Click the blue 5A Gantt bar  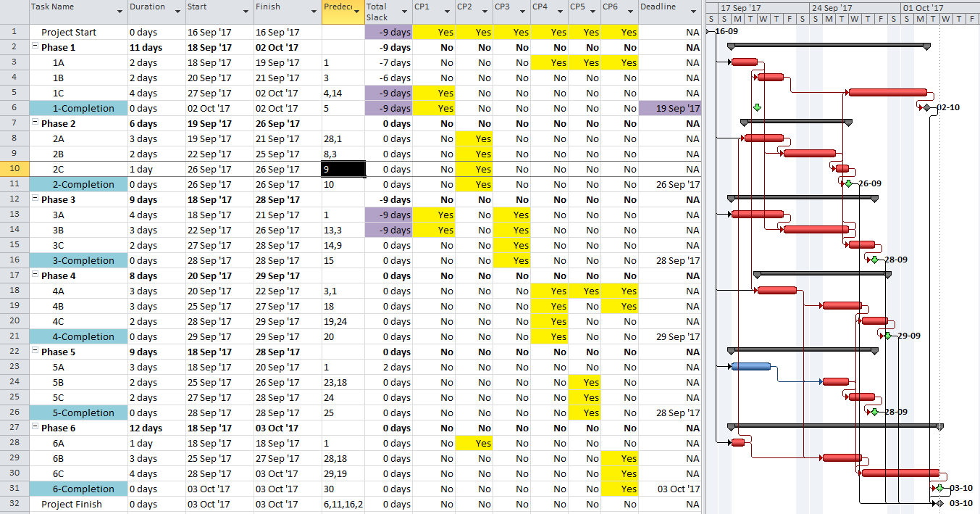tap(750, 366)
